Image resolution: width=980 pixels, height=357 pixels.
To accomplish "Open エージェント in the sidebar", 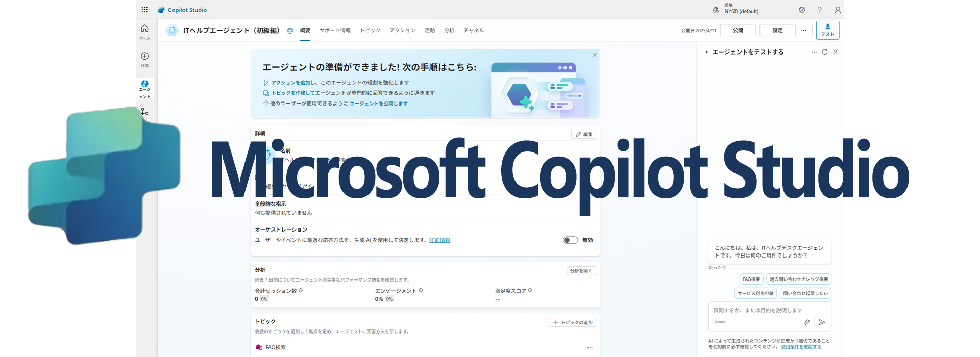I will click(x=145, y=89).
